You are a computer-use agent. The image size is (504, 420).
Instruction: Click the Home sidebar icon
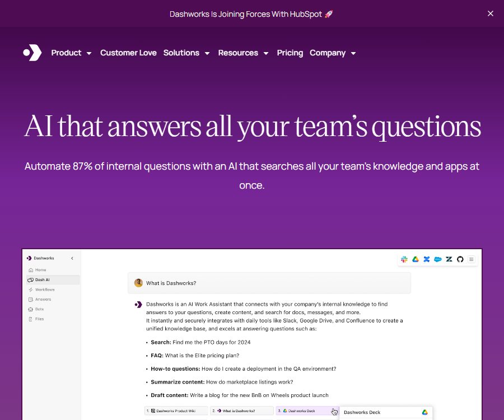click(x=31, y=270)
